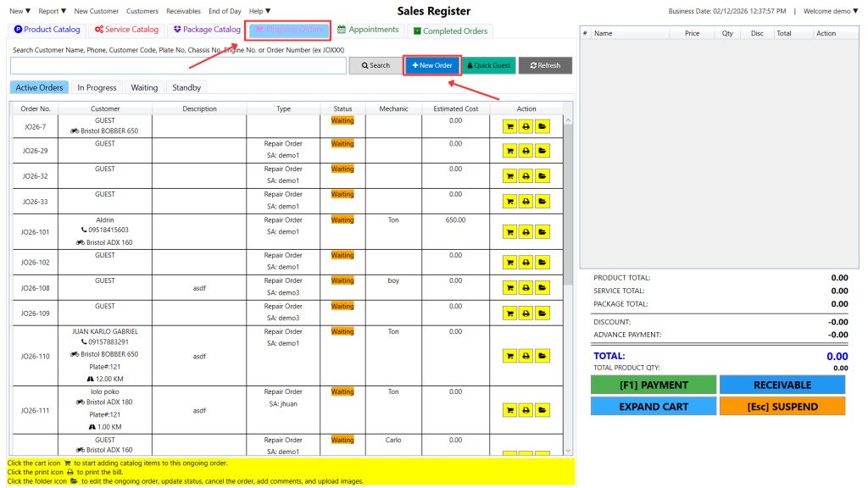Open the folder icon for order JO26-32
The width and height of the screenshot is (868, 488).
tap(542, 176)
